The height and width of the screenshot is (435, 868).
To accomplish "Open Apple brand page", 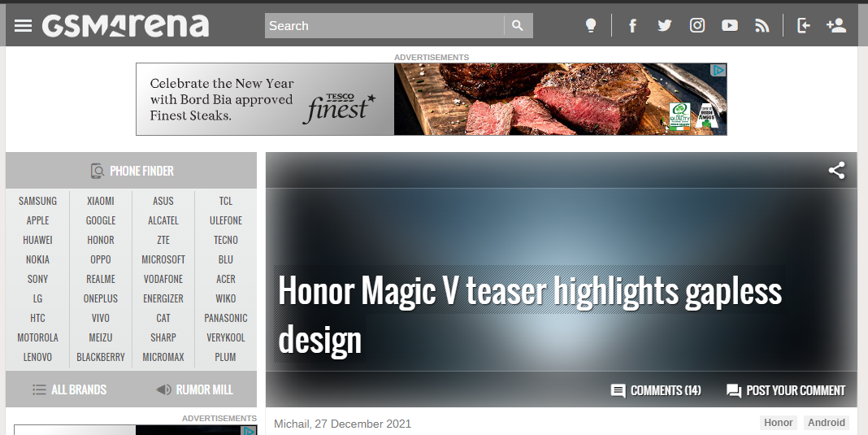I will (37, 220).
